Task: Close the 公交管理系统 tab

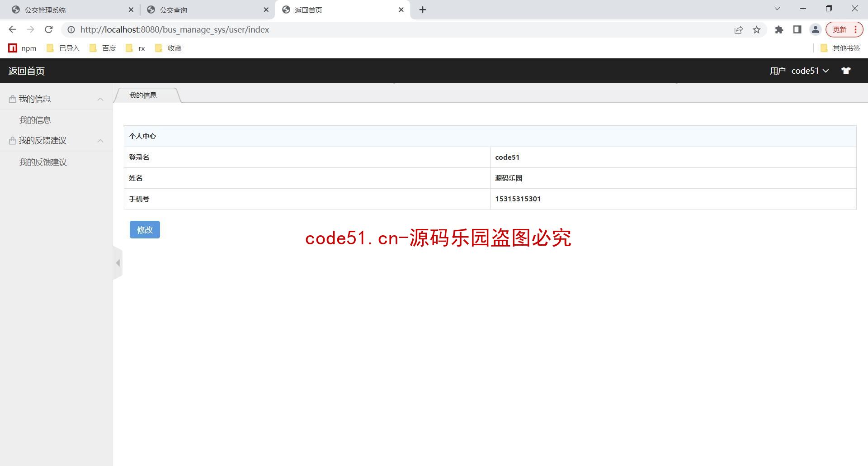Action: pos(131,10)
